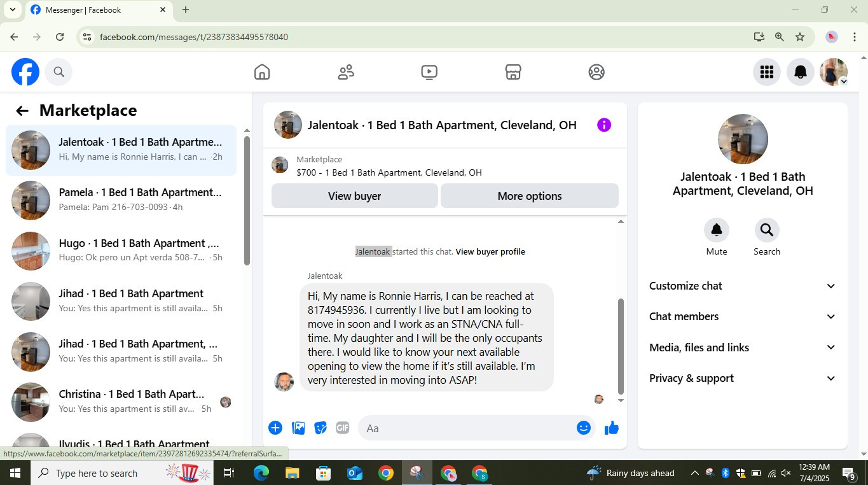Click Jalentoak chat header title
This screenshot has width=868, height=485.
coord(442,125)
